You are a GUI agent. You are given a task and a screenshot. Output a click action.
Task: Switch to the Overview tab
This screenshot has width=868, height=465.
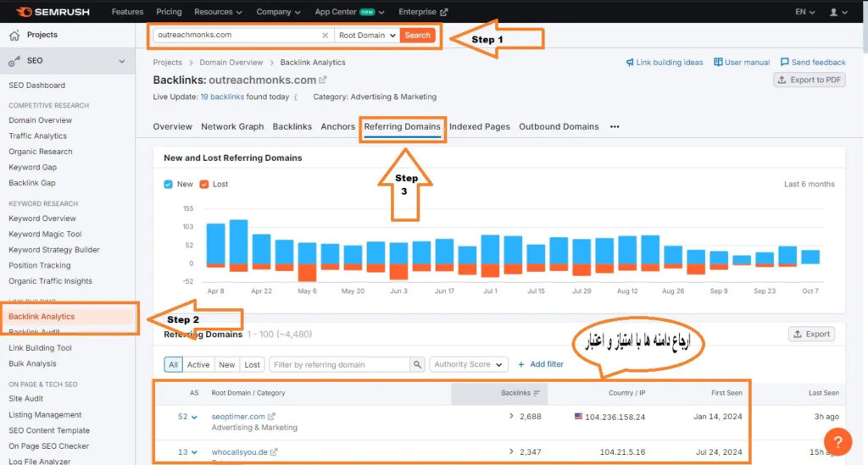click(x=172, y=126)
